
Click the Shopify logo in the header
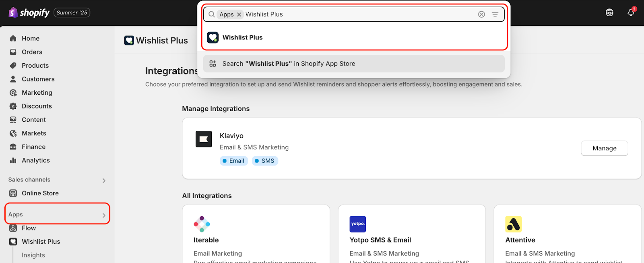[29, 12]
